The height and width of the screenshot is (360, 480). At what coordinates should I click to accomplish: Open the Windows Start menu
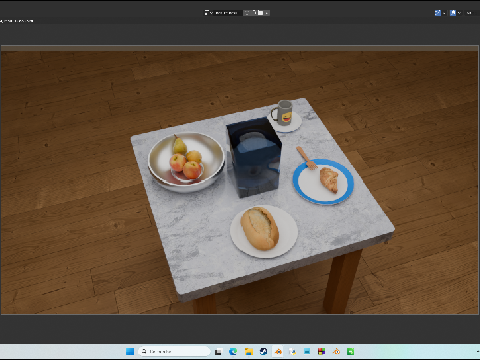point(130,351)
